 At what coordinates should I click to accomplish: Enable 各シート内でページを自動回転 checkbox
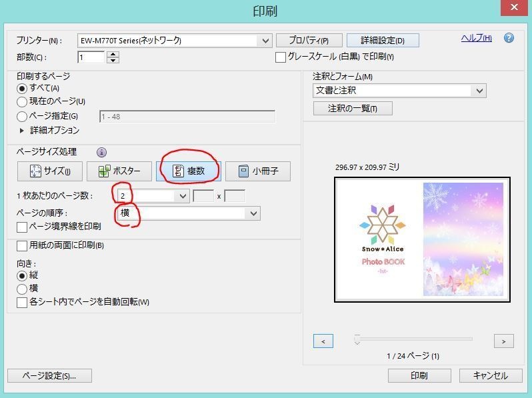coord(22,302)
